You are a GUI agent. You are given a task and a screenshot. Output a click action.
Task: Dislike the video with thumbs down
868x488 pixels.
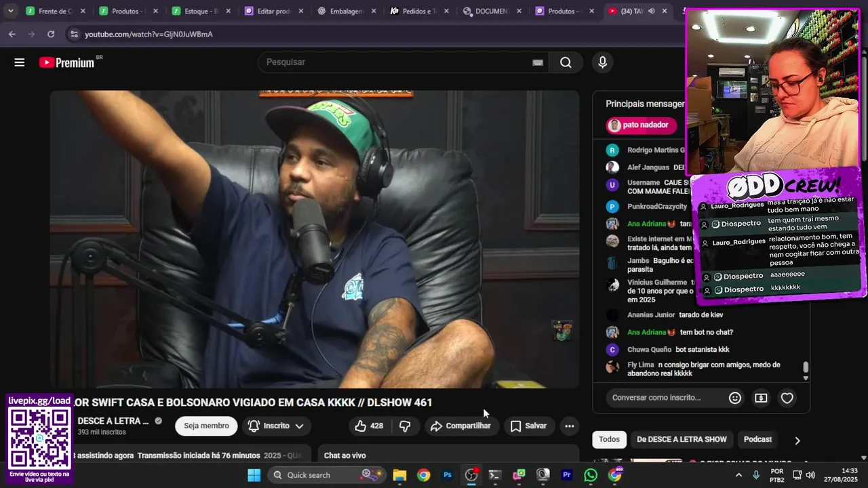[x=405, y=426]
